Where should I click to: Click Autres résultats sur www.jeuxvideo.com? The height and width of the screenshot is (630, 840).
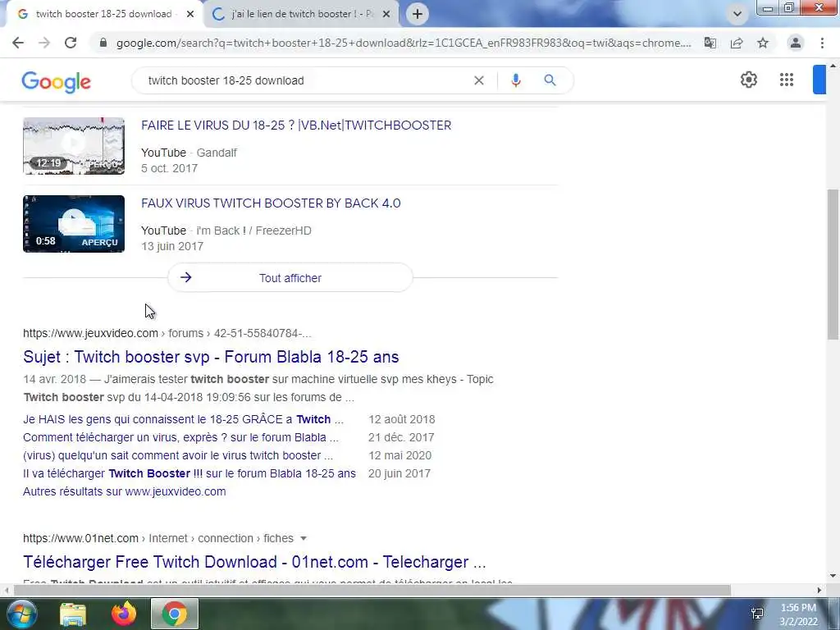pyautogui.click(x=125, y=491)
